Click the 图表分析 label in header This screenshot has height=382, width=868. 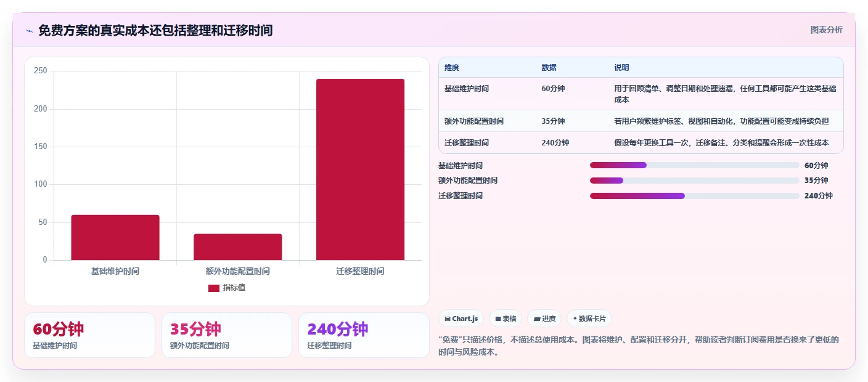(826, 30)
